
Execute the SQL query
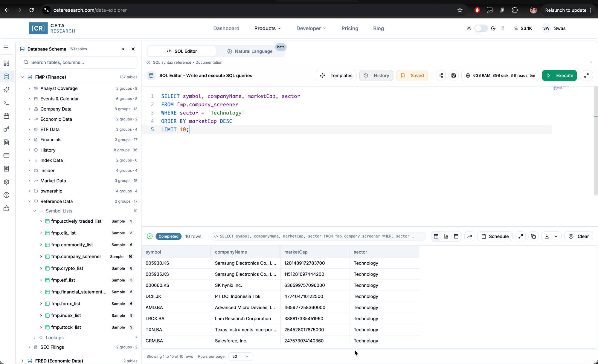click(x=559, y=76)
